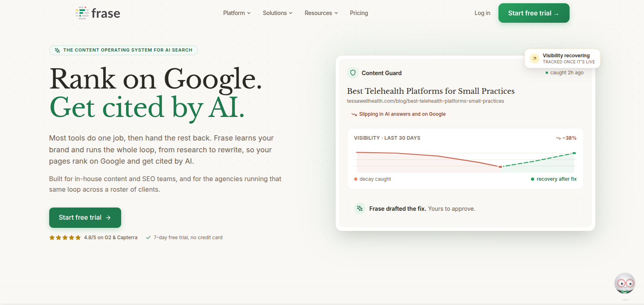This screenshot has width=644, height=305.
Task: Click the sparkle icon in hero badge
Action: [x=57, y=50]
